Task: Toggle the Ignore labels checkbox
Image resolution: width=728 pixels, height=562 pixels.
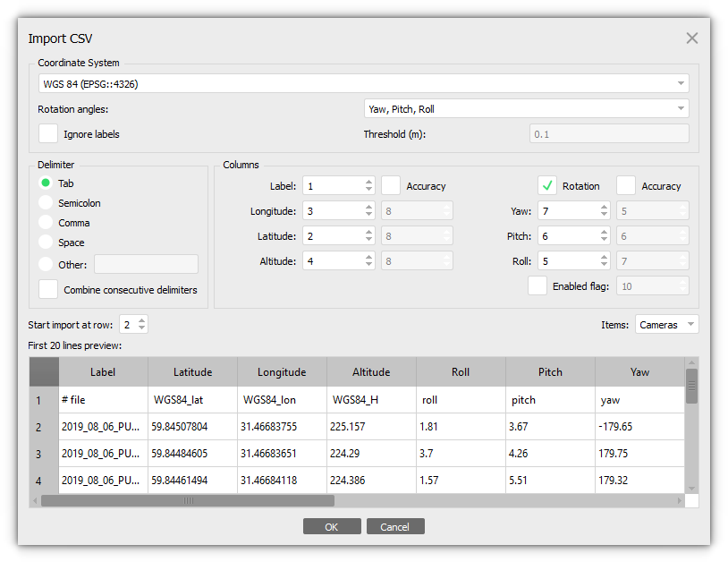Action: tap(48, 133)
